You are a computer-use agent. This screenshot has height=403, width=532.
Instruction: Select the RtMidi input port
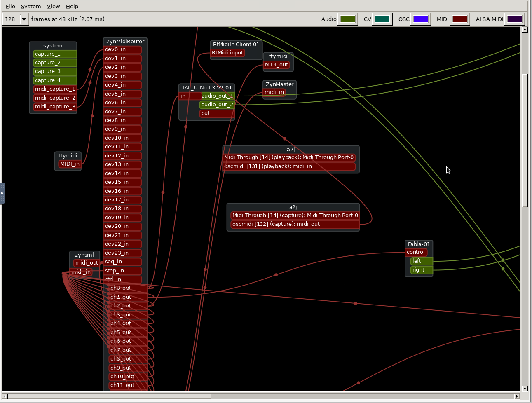pos(227,53)
